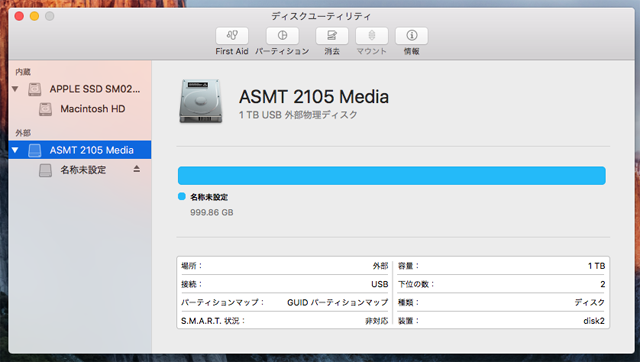Click the 1 TB USB 外部物理ディスク subtitle

298,115
